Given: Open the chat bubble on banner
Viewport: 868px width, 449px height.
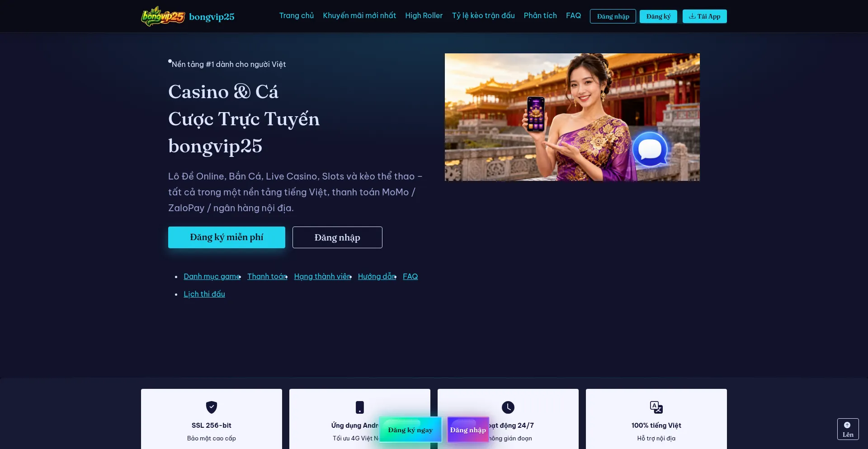Looking at the screenshot, I should click(650, 149).
